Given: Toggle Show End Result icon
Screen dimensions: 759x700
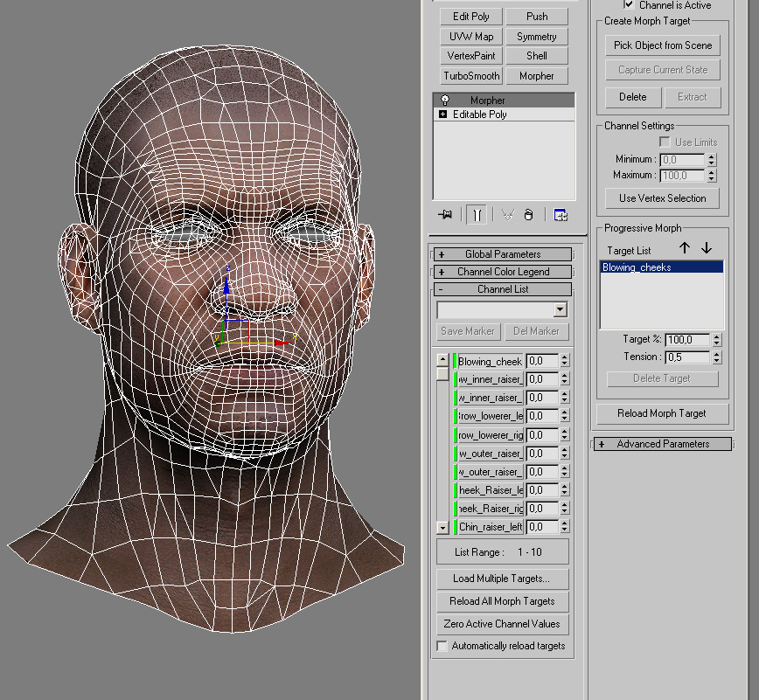Looking at the screenshot, I should click(477, 214).
